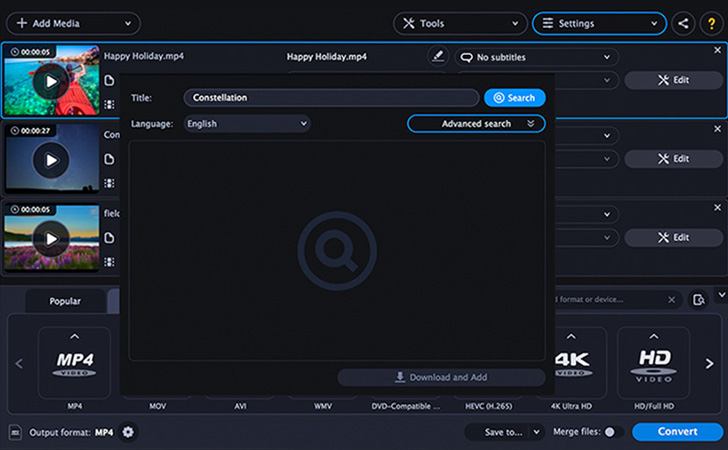Click the file info icon of Happy Holiday
The height and width of the screenshot is (450, 728).
click(x=109, y=80)
